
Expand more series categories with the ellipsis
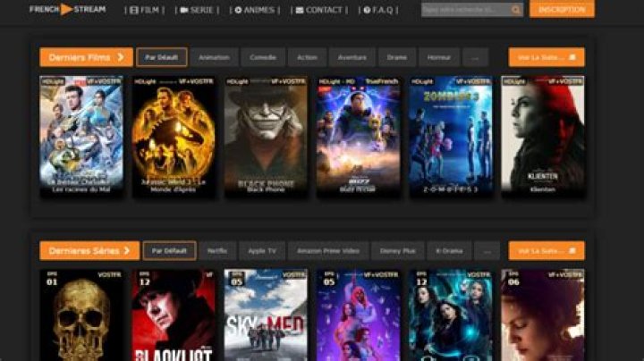click(x=486, y=251)
